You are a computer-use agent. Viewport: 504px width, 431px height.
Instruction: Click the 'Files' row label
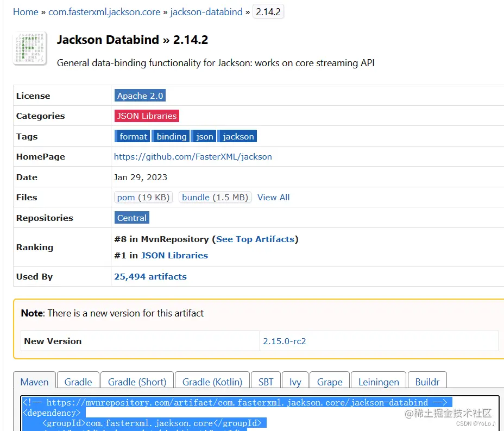[27, 197]
